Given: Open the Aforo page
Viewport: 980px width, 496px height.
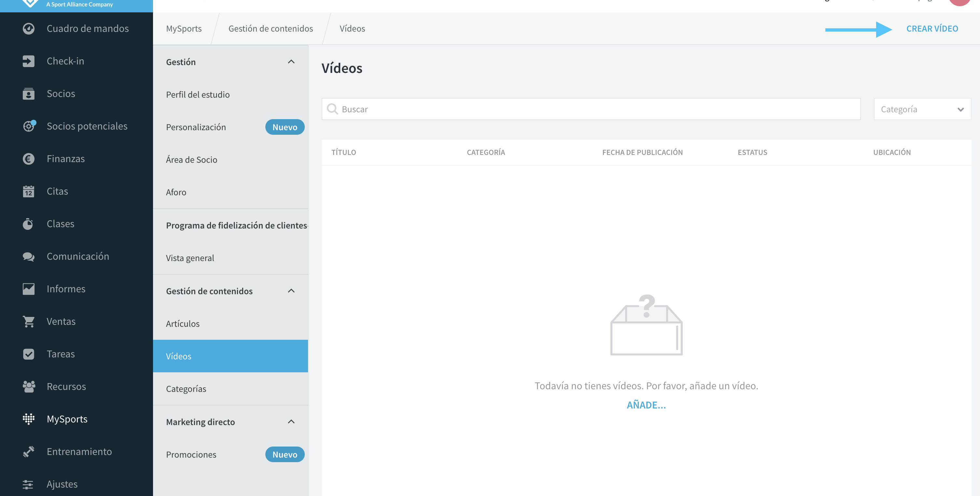Looking at the screenshot, I should (231, 192).
